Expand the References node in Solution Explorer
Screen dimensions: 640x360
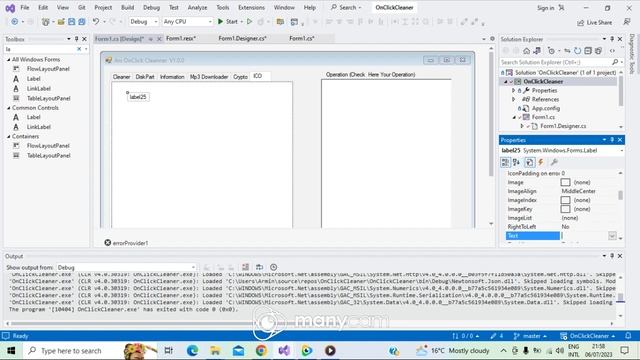pyautogui.click(x=513, y=99)
